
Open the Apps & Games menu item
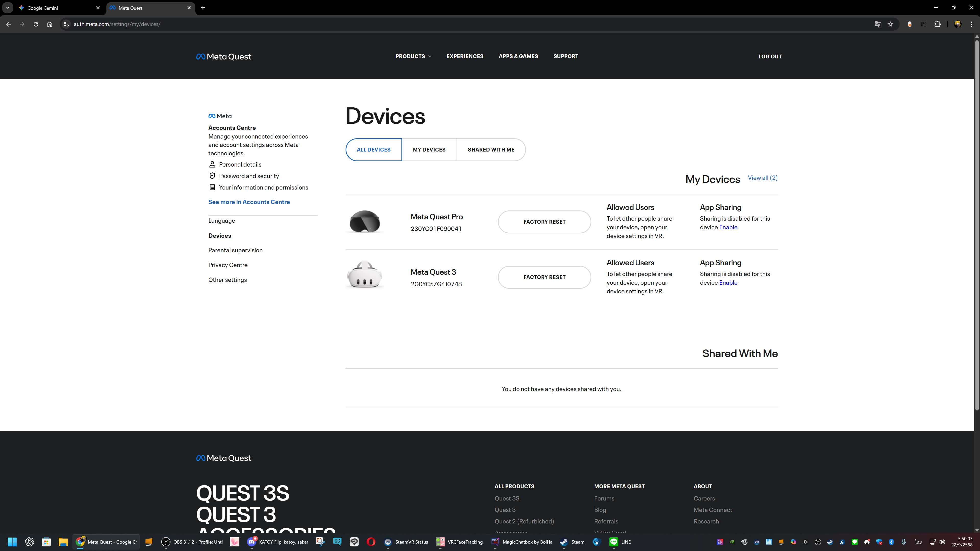click(x=518, y=56)
